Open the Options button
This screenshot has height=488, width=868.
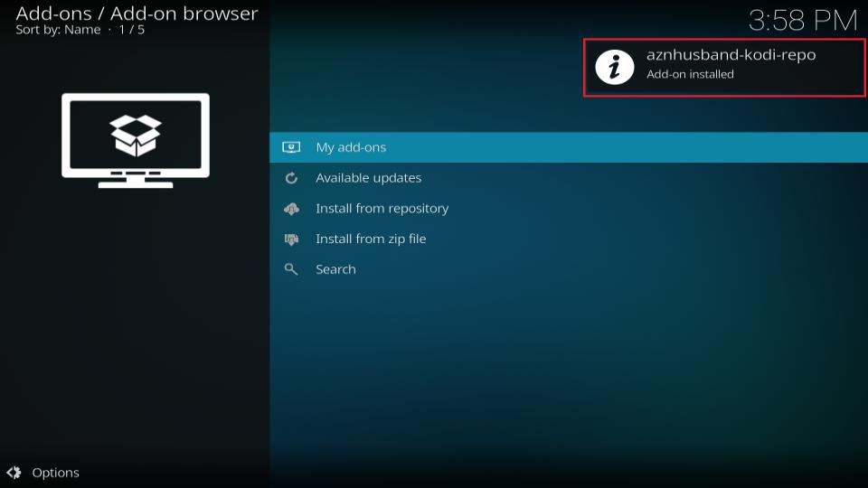[43, 473]
